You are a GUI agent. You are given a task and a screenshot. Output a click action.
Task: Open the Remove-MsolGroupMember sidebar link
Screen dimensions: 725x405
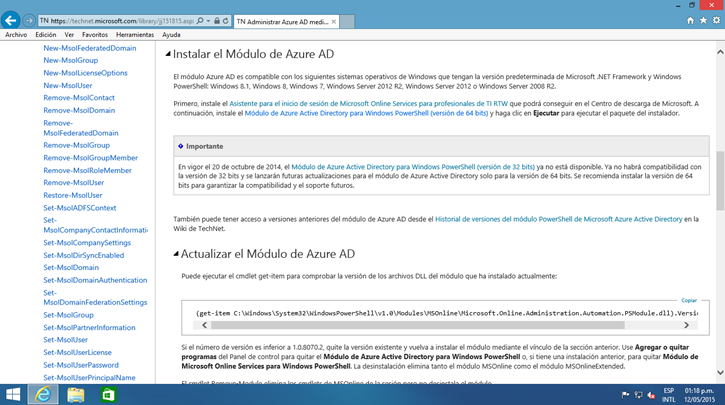pyautogui.click(x=90, y=158)
